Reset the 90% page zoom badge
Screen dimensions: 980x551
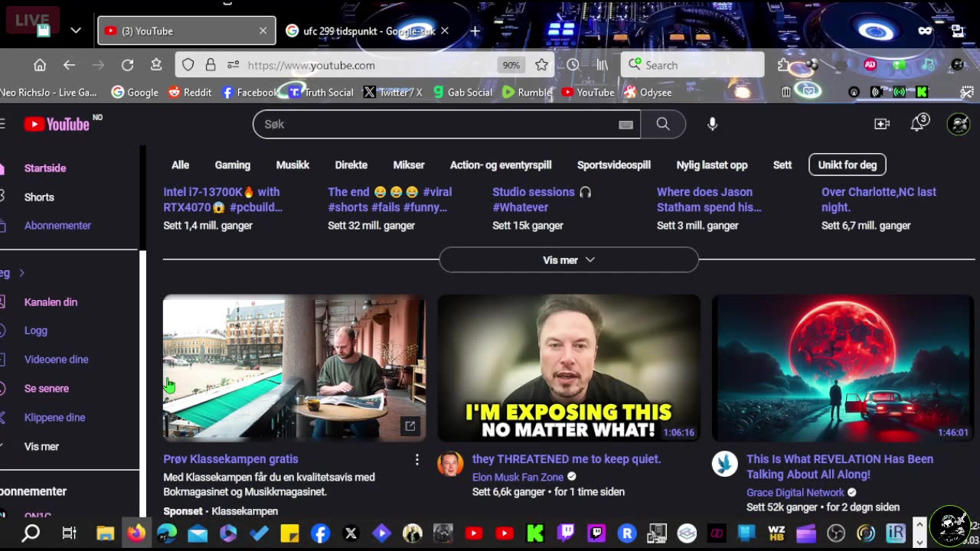click(511, 65)
